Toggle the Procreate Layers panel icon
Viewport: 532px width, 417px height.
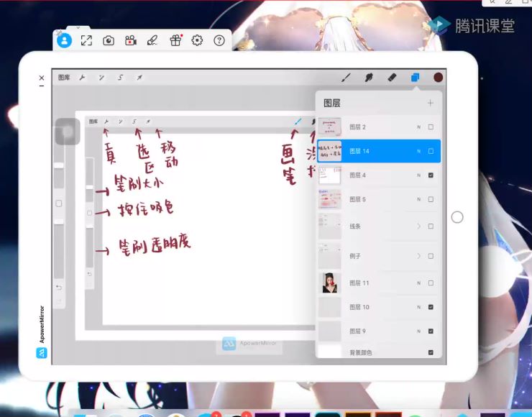pyautogui.click(x=415, y=78)
